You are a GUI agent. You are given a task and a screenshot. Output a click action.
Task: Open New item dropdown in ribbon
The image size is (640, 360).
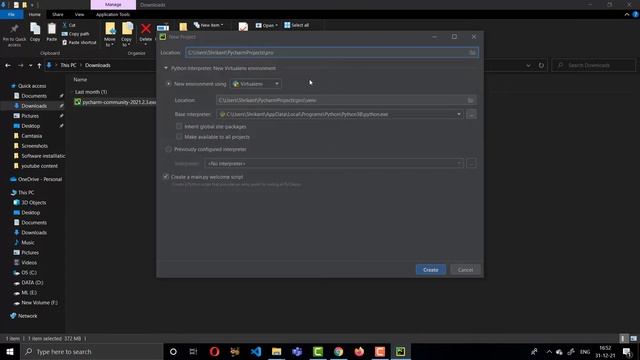209,25
